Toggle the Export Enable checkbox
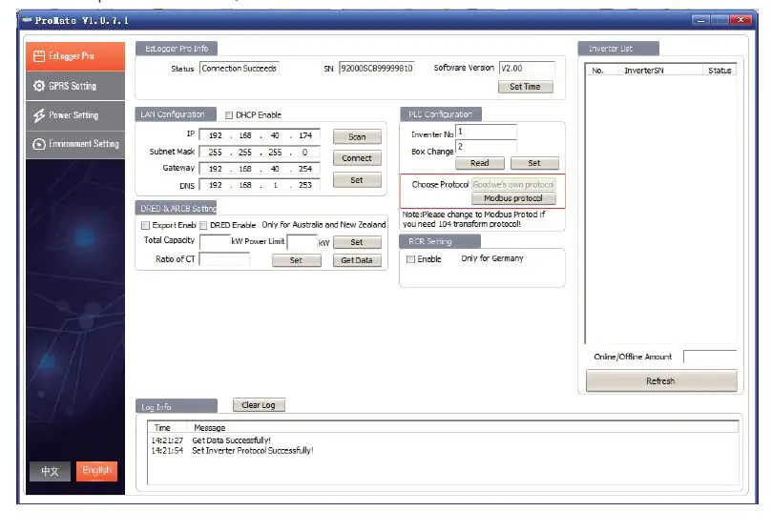The height and width of the screenshot is (532, 772). 145,226
